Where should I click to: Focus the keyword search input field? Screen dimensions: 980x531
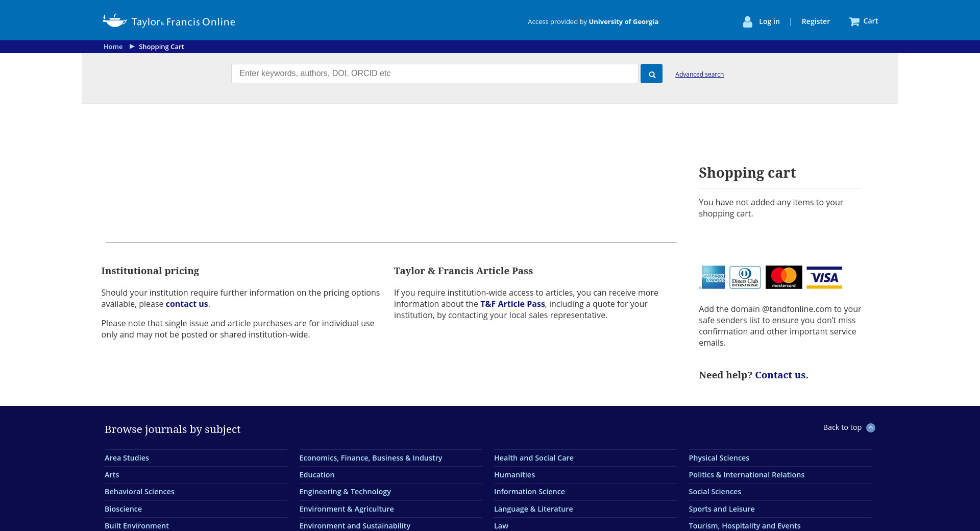[434, 74]
